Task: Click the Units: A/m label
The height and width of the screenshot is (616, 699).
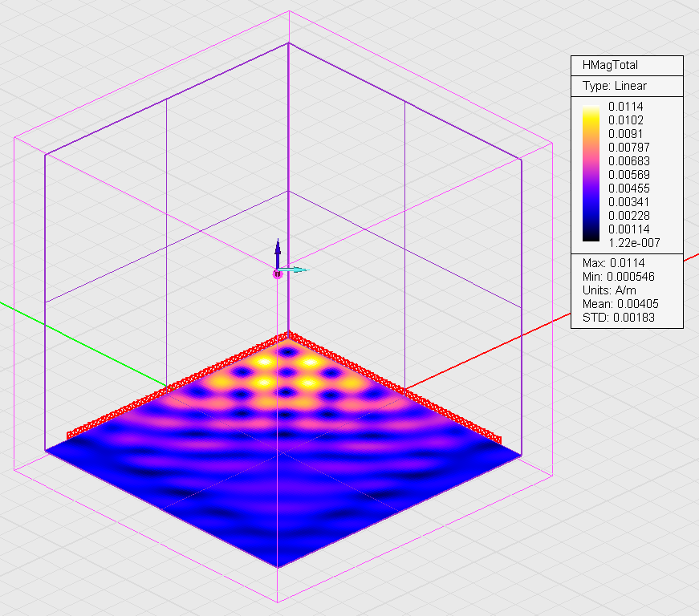Action: pos(609,290)
